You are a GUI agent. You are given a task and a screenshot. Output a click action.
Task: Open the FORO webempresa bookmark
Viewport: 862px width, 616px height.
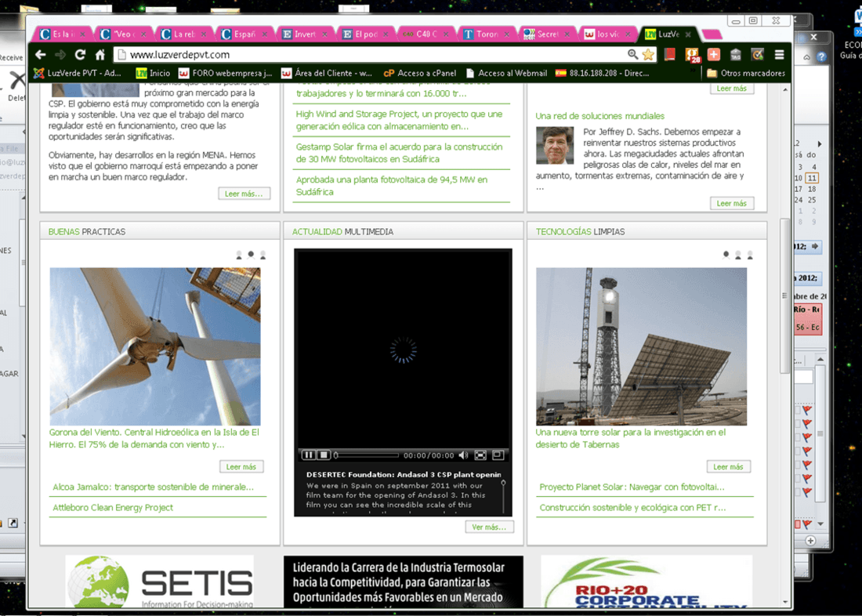(x=226, y=73)
